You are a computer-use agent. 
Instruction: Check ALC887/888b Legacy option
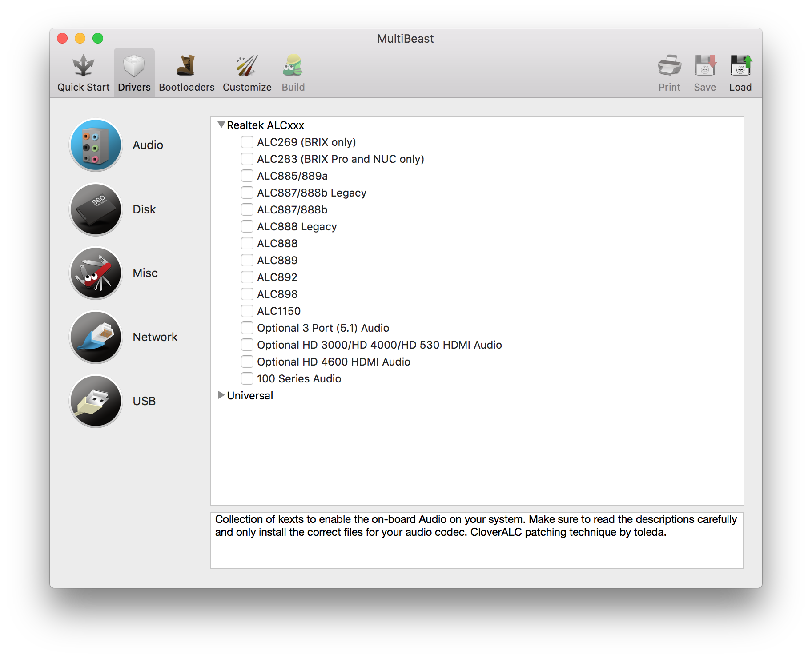tap(247, 192)
